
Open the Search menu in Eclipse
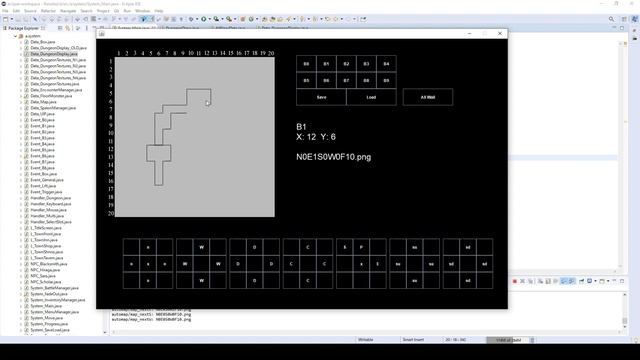[86, 11]
